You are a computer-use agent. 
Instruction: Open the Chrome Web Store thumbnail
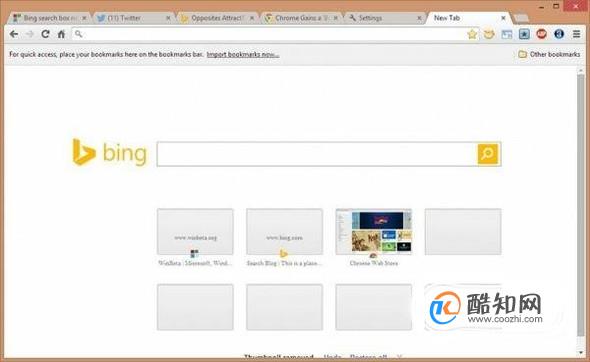tap(374, 232)
